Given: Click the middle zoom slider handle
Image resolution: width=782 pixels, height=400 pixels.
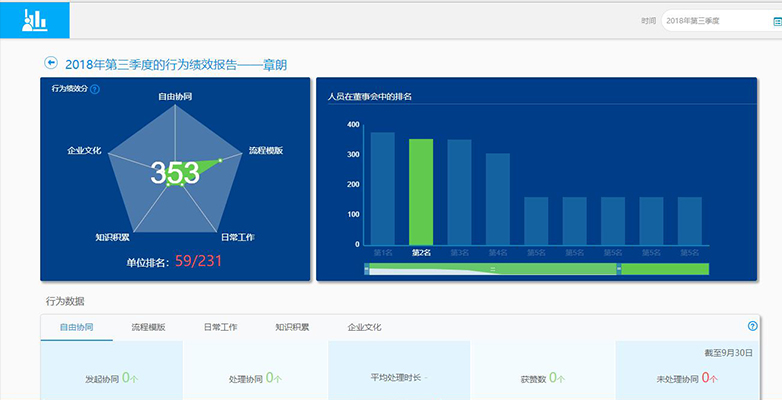Looking at the screenshot, I should tap(619, 269).
